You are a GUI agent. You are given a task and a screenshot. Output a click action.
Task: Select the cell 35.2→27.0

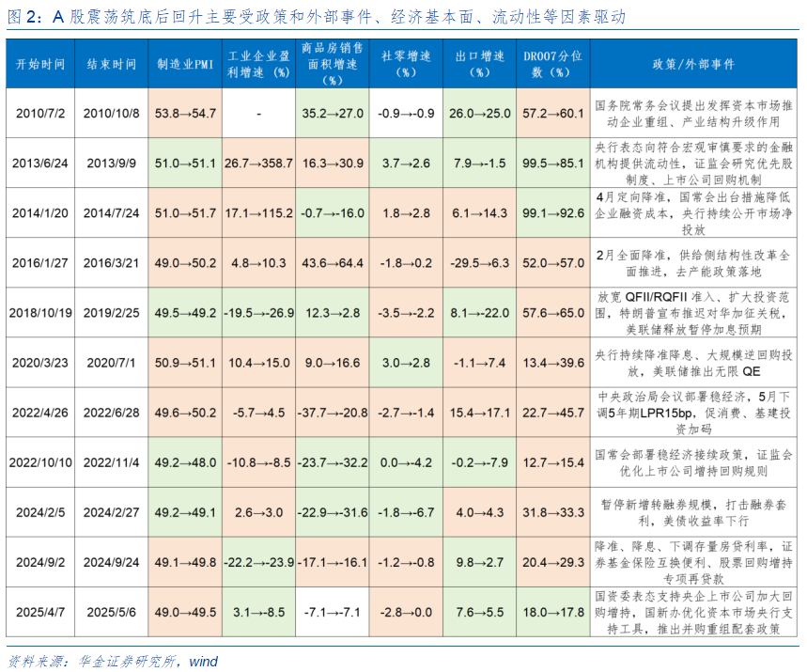tap(333, 114)
